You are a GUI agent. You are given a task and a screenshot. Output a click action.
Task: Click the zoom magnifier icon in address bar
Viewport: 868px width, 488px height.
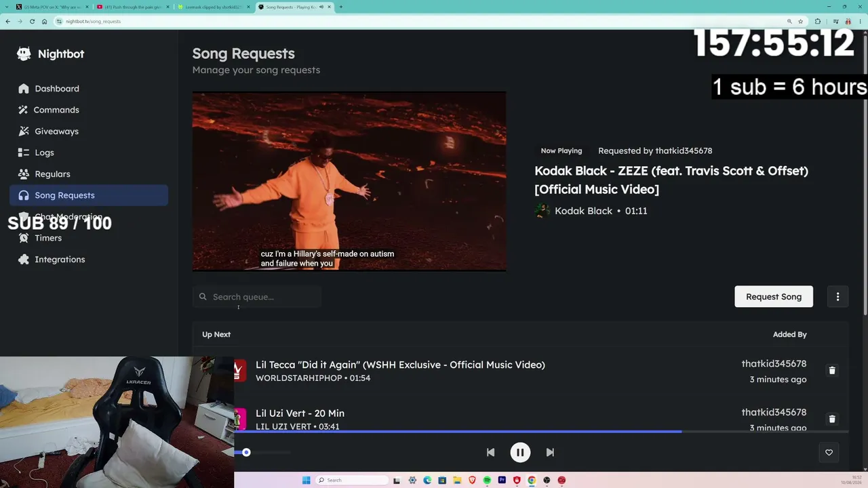(789, 21)
